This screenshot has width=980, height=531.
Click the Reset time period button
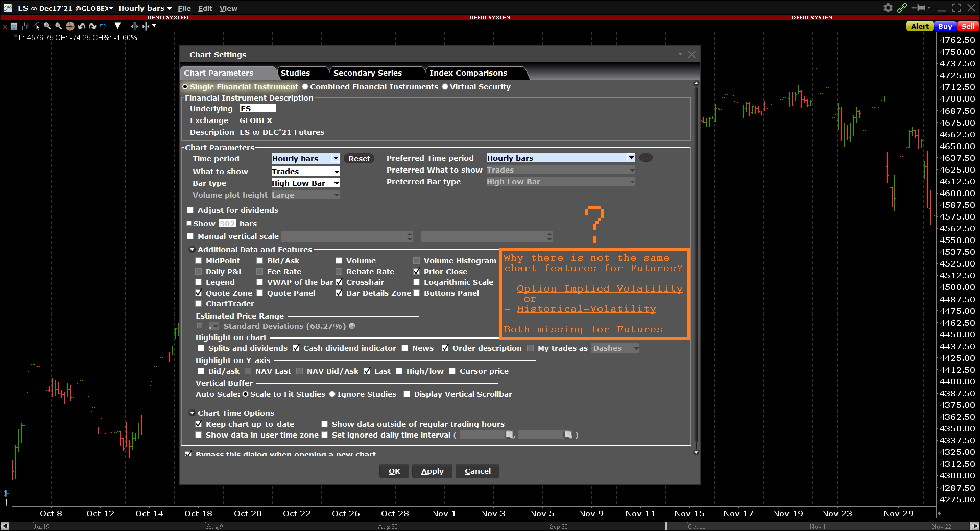pos(359,158)
